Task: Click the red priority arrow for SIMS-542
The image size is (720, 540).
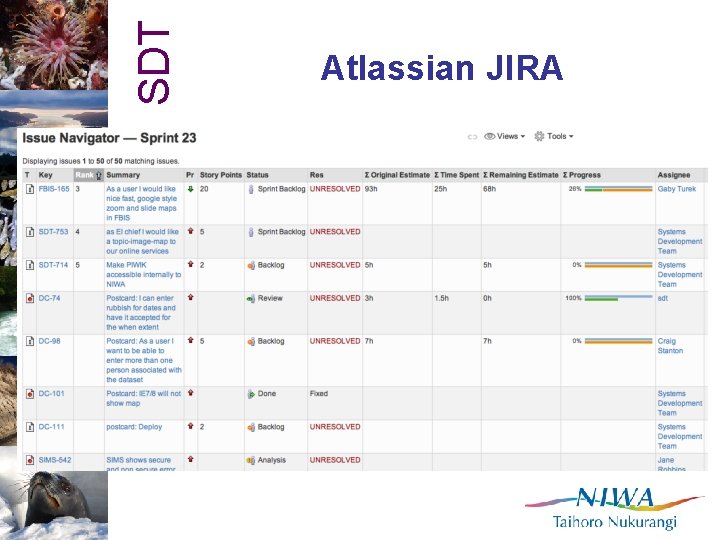Action: coord(191,459)
